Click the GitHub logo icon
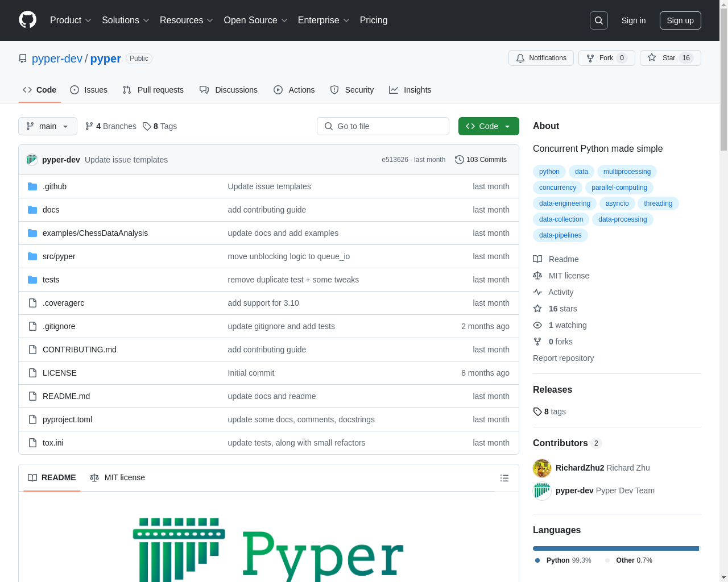Viewport: 728px width, 582px height. 27,20
